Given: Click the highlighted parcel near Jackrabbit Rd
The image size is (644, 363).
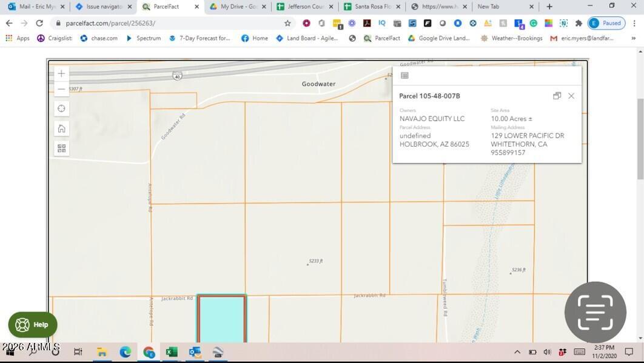Looking at the screenshot, I should pyautogui.click(x=221, y=318).
